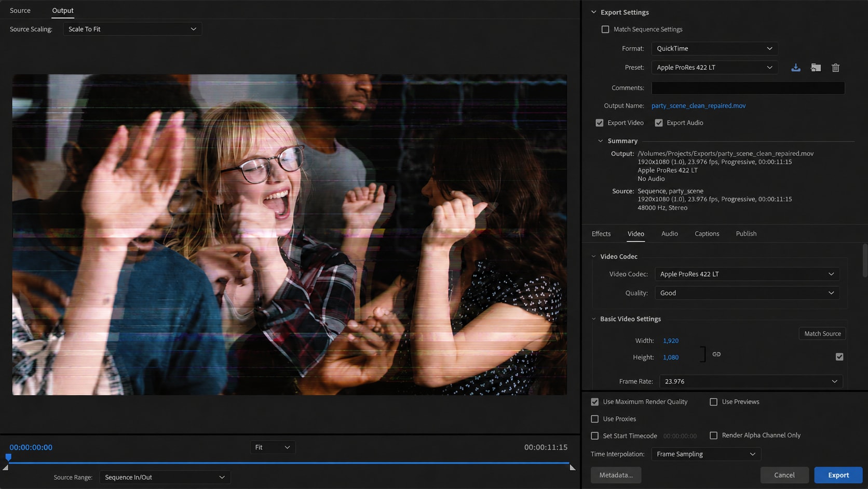Click the Width value 1,920
Screen dimensions: 868x489
(x=671, y=341)
